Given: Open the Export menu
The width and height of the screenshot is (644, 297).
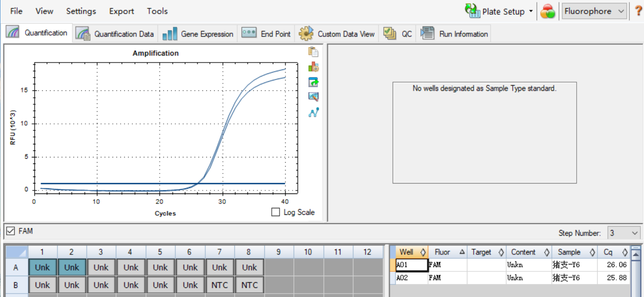Looking at the screenshot, I should [122, 11].
